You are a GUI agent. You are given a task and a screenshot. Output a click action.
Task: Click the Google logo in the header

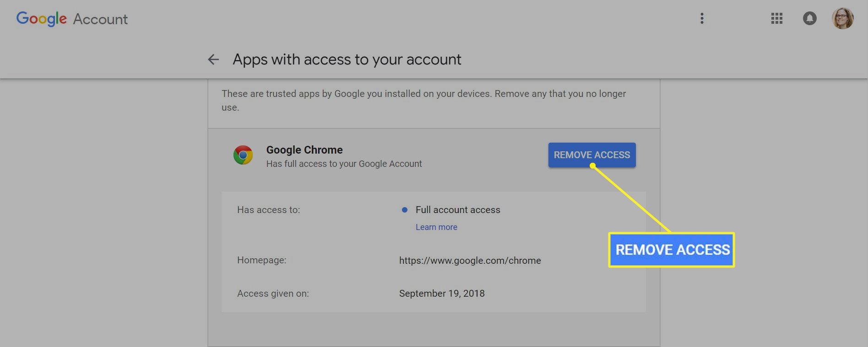[42, 19]
